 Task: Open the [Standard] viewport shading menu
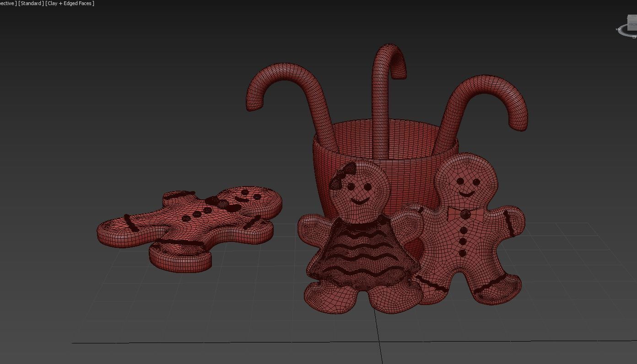31,3
